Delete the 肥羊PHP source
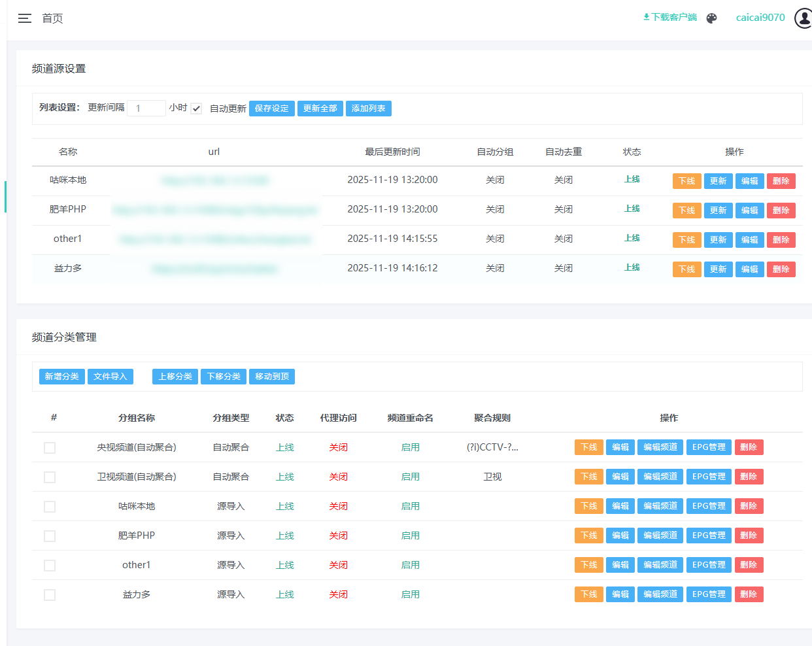This screenshot has width=812, height=646. (781, 211)
